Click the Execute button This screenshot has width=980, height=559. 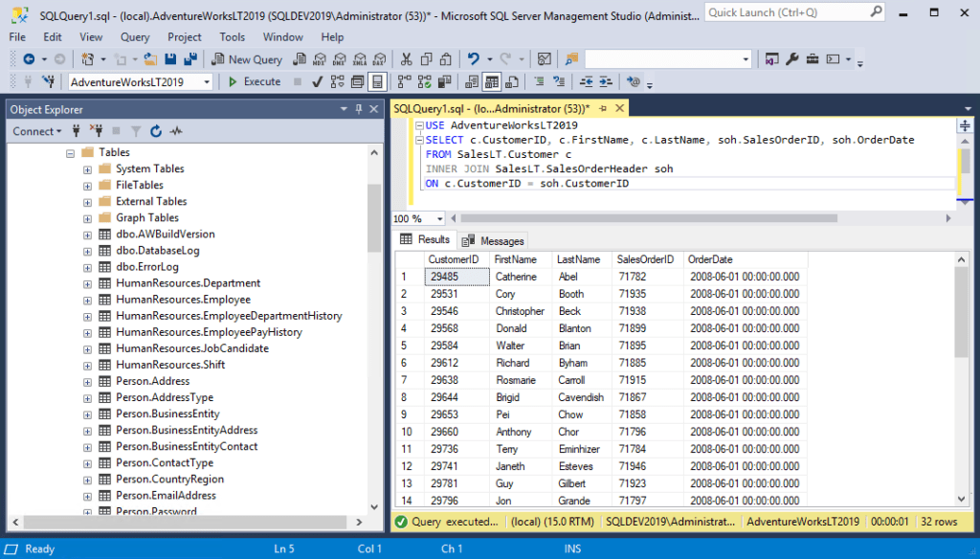tap(255, 82)
